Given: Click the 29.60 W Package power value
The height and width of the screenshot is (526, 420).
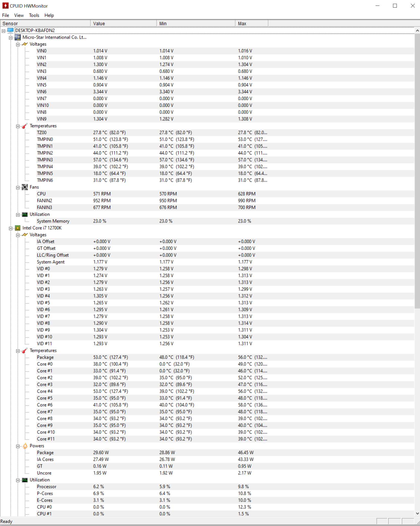Looking at the screenshot, I should [x=101, y=453].
